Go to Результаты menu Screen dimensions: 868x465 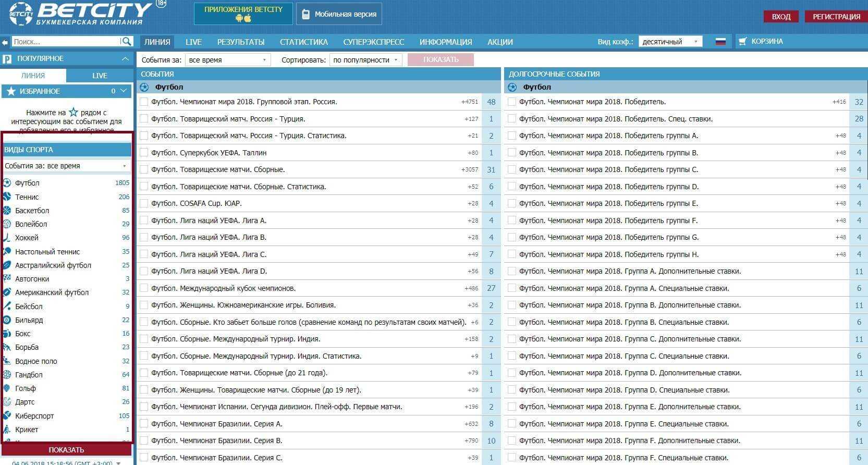click(241, 42)
